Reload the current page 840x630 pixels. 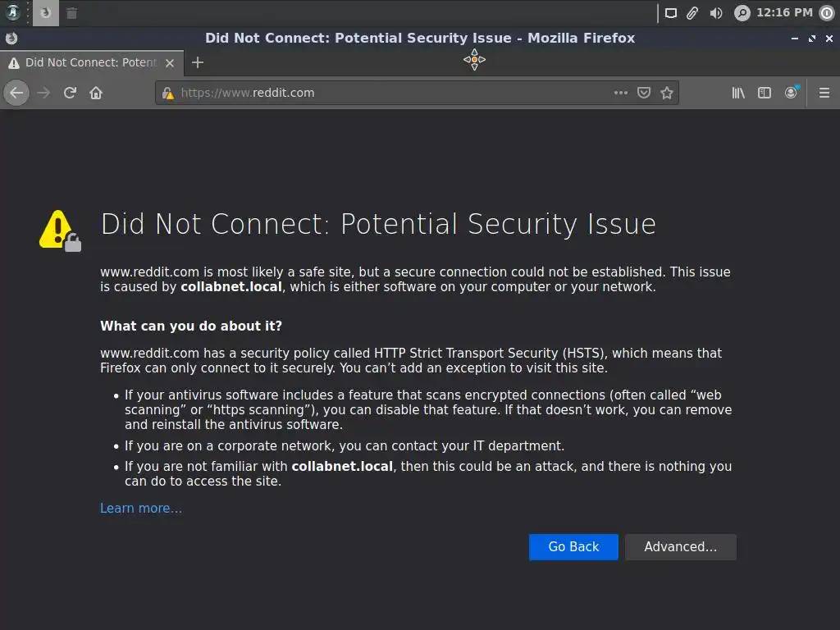coord(70,93)
